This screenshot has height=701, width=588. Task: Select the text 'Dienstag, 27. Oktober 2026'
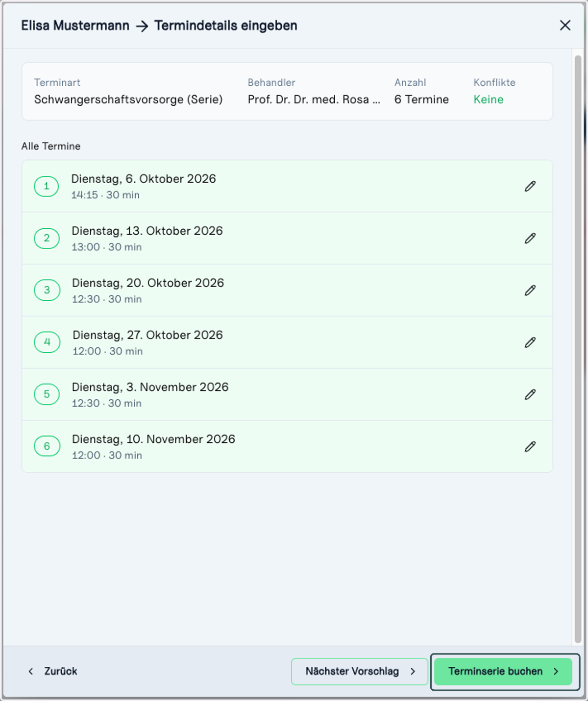(x=147, y=335)
